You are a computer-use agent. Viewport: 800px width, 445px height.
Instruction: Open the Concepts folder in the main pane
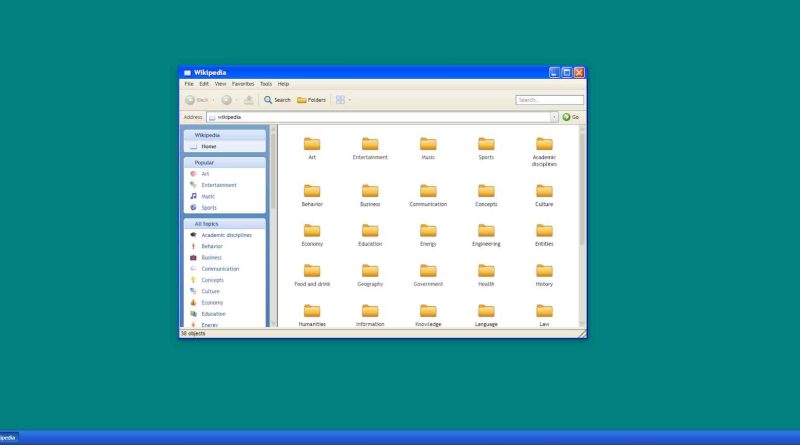(x=486, y=195)
